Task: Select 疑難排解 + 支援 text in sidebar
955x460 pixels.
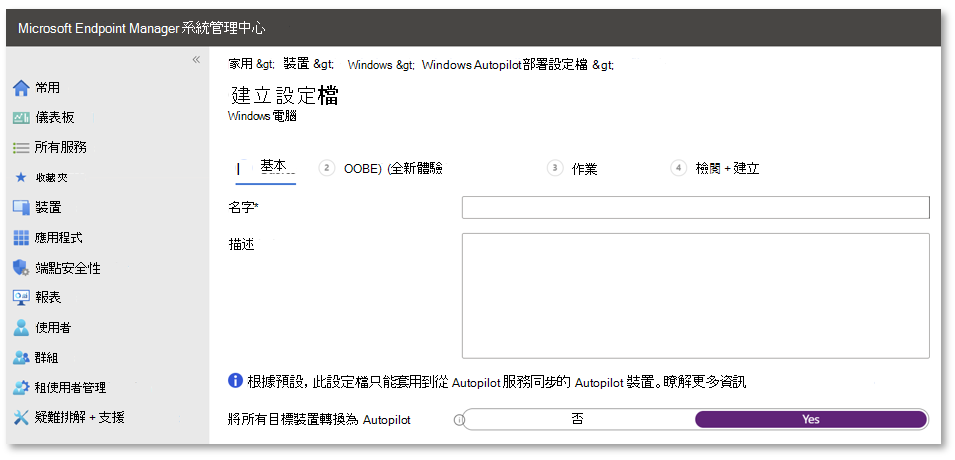Action: tap(80, 417)
